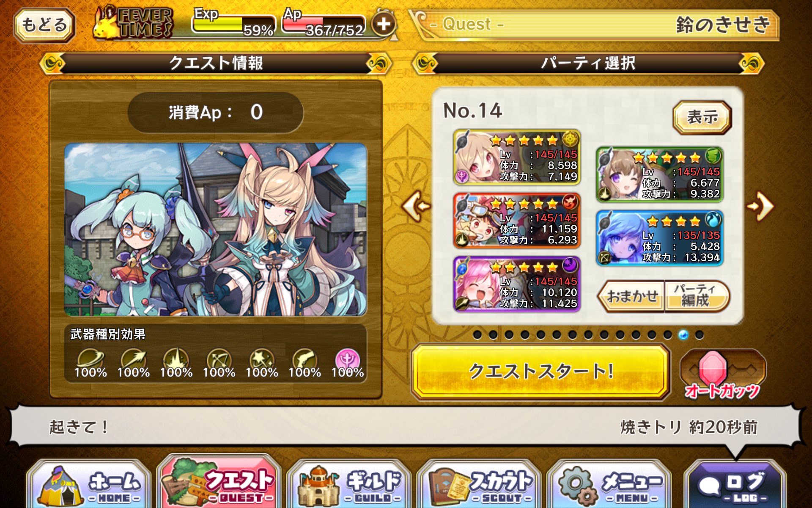812x508 pixels.
Task: Open the 表示 display options button
Action: click(x=702, y=117)
